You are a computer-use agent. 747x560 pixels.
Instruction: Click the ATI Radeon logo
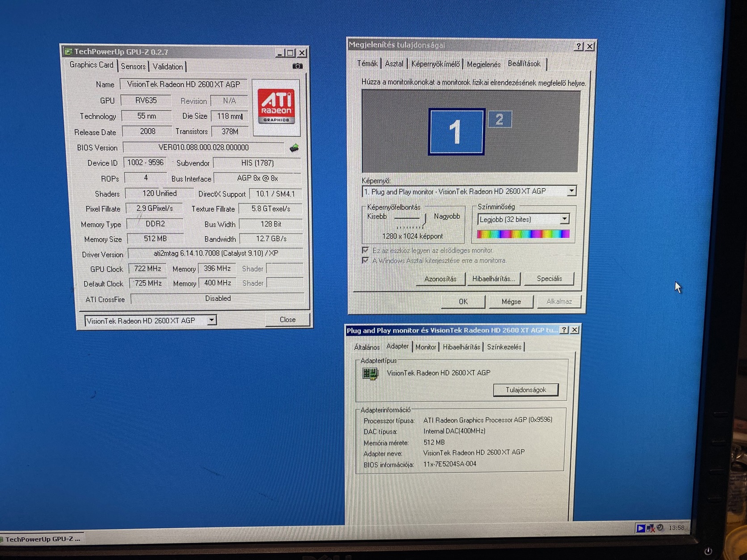[x=276, y=107]
